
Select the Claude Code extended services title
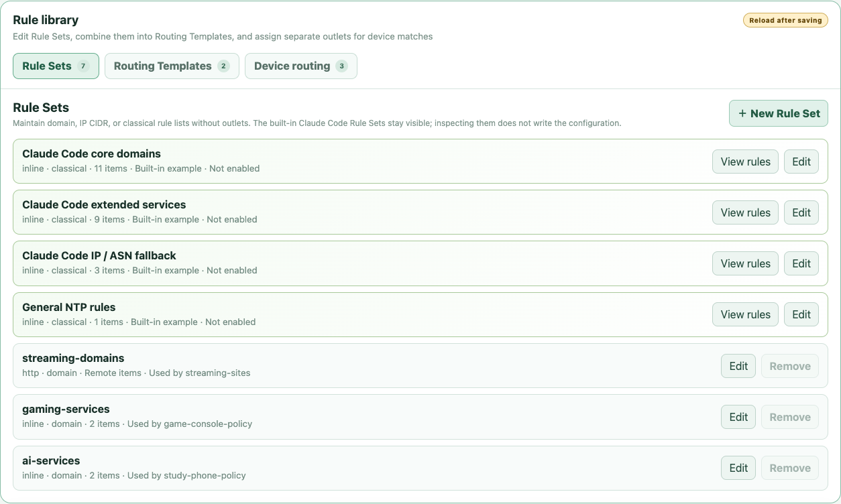pyautogui.click(x=104, y=204)
